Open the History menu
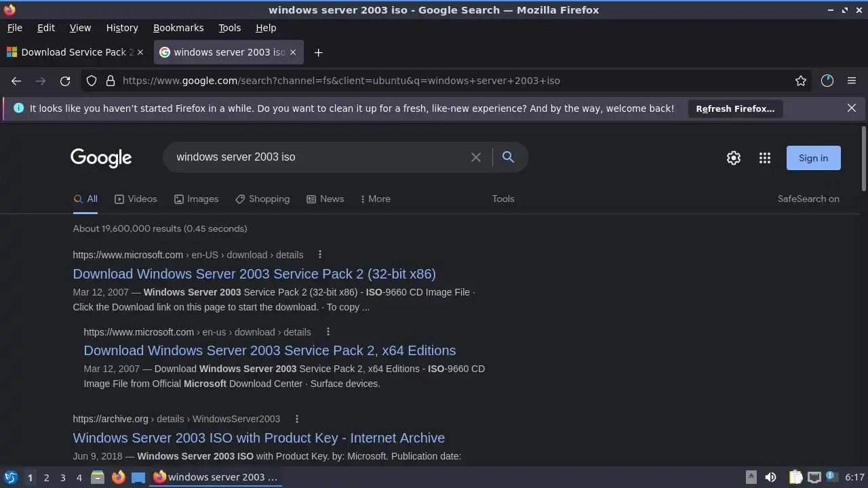 (x=122, y=28)
